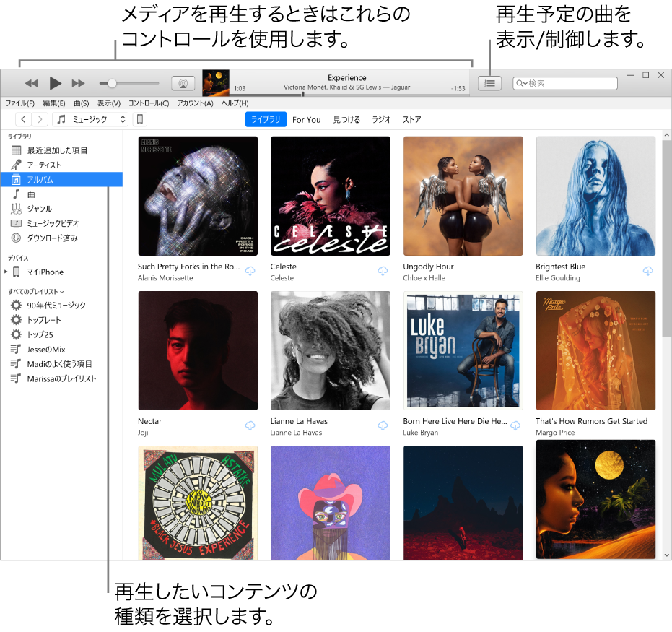The height and width of the screenshot is (632, 672).
Task: Open the Nectar album cover by Joji
Action: point(198,351)
